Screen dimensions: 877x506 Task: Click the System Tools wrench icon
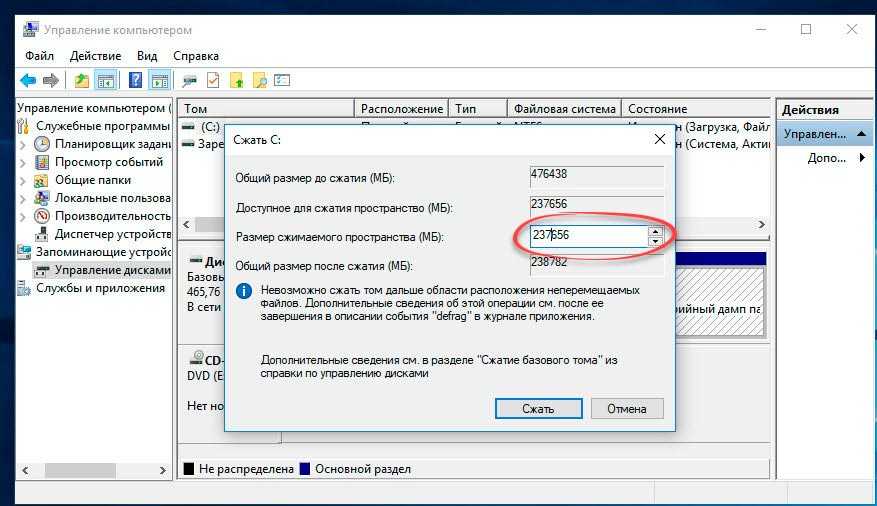(x=23, y=126)
